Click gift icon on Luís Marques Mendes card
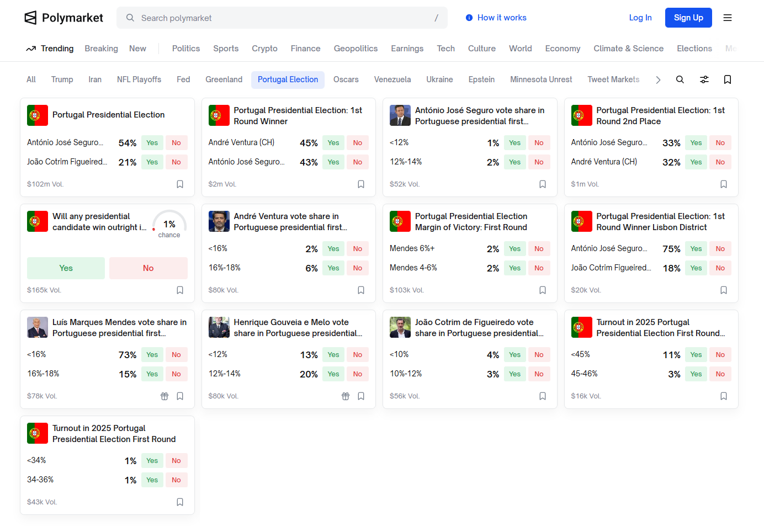Screen dimensions: 764x532 click(x=165, y=396)
